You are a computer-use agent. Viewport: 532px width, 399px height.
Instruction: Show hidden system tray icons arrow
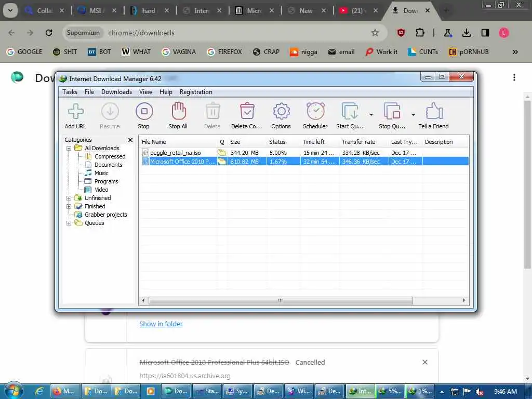pos(442,392)
